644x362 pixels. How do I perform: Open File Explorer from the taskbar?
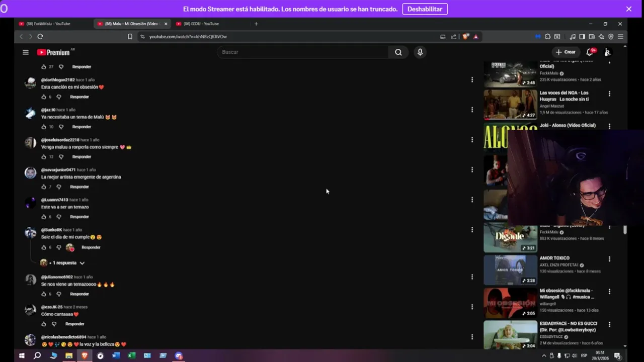click(69, 355)
